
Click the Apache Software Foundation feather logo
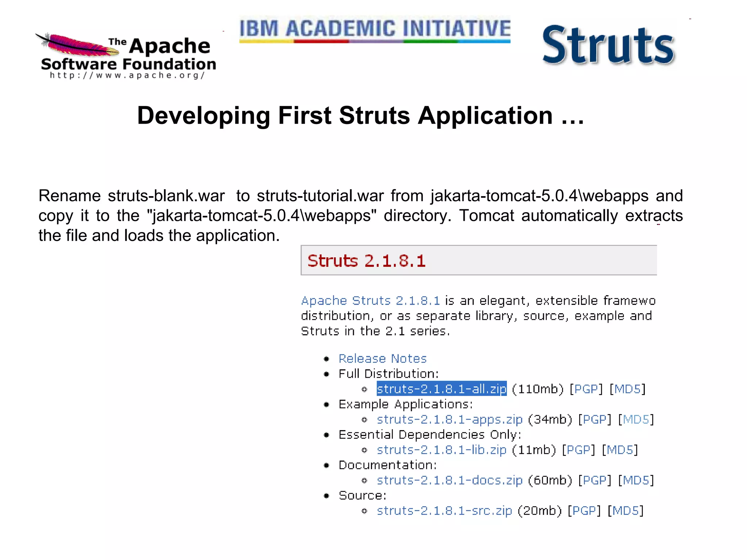coord(125,55)
